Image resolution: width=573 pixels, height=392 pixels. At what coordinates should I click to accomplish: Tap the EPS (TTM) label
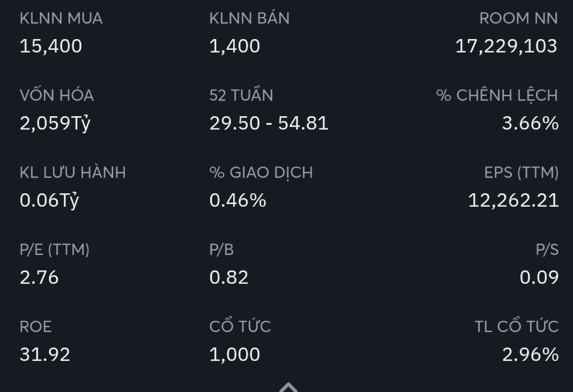point(521,172)
